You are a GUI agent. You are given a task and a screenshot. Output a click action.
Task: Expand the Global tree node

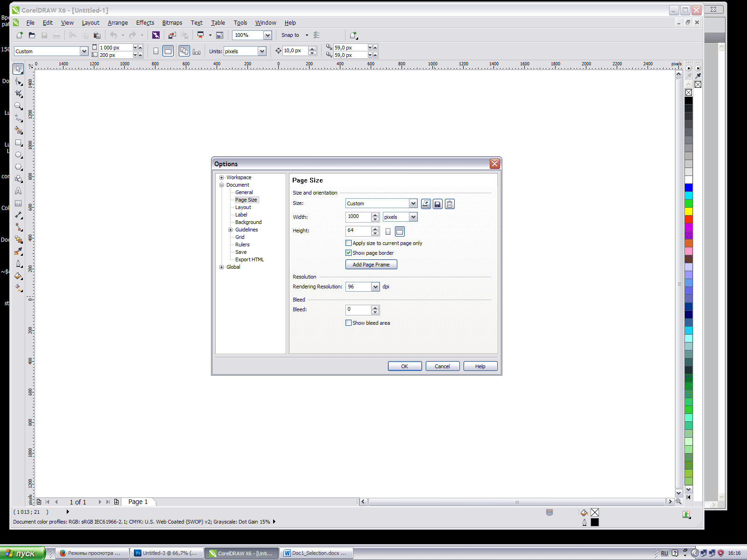click(222, 267)
